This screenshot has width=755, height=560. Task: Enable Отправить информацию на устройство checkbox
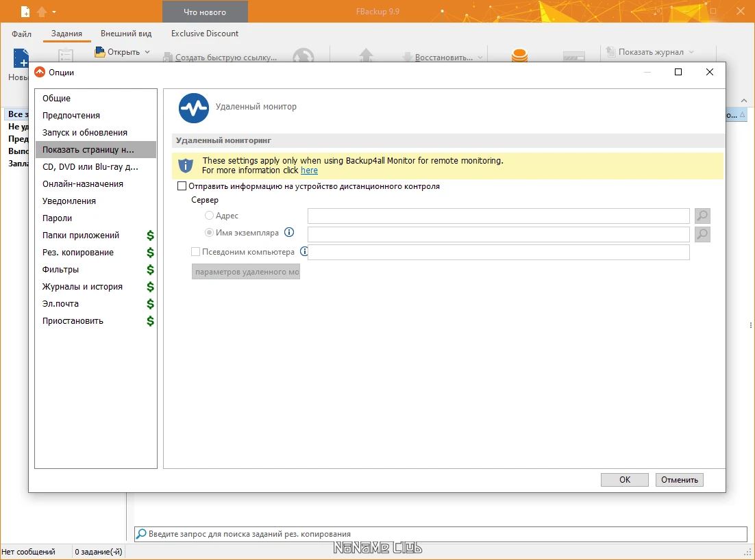(182, 186)
